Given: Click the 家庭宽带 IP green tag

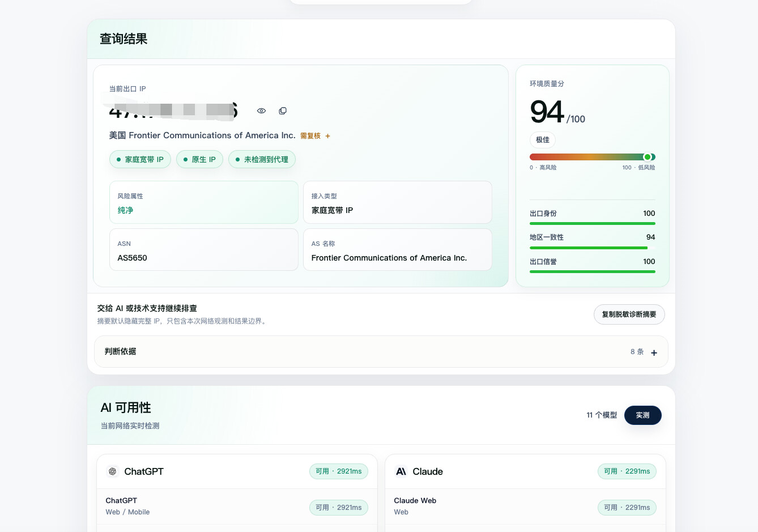Looking at the screenshot, I should pos(140,160).
